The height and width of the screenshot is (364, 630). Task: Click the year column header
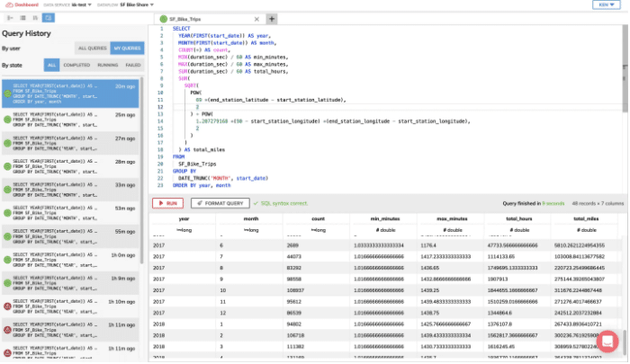[x=184, y=218]
